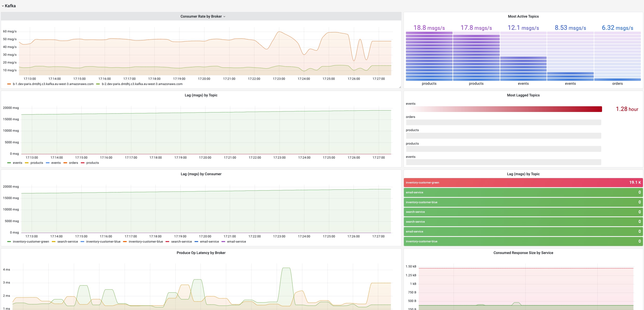Click green color swatch beside b-2 broker legend
The width and height of the screenshot is (644, 310).
coord(98,84)
